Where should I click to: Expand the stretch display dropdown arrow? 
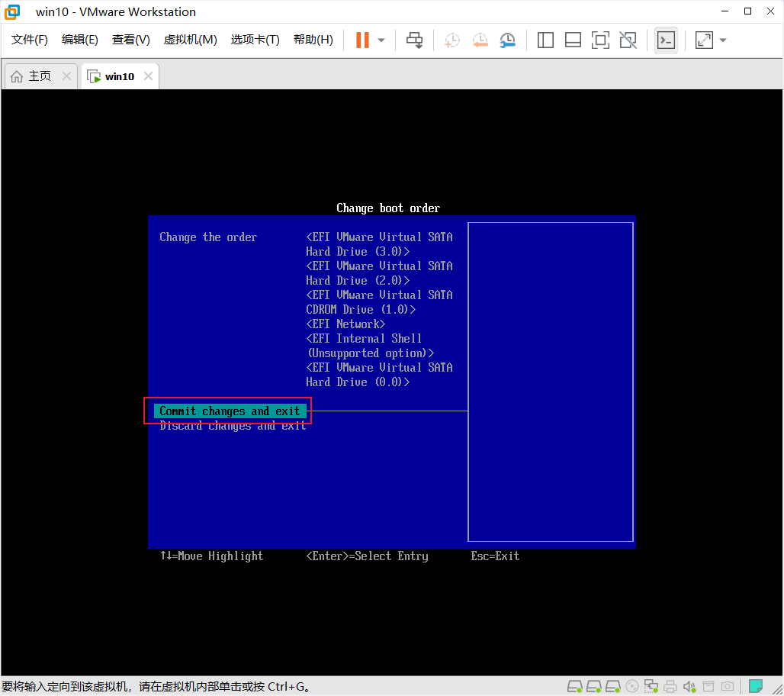(x=723, y=40)
